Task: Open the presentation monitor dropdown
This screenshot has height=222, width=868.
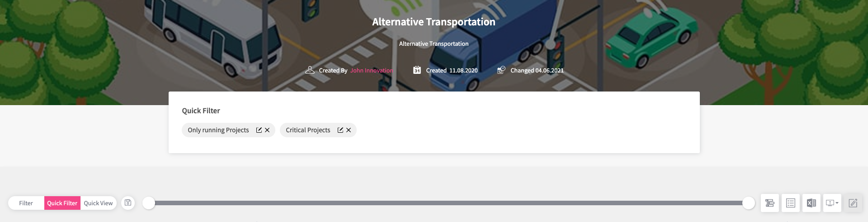Action: [x=832, y=203]
